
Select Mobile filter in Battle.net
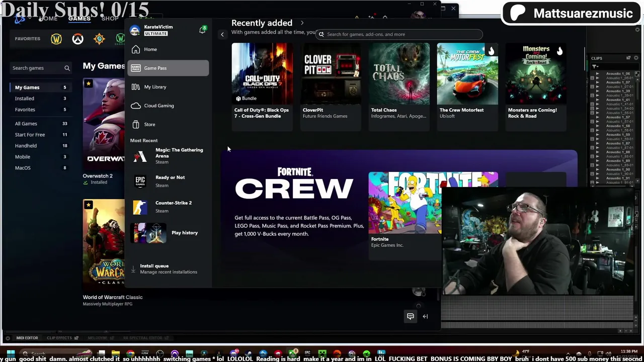click(40, 157)
